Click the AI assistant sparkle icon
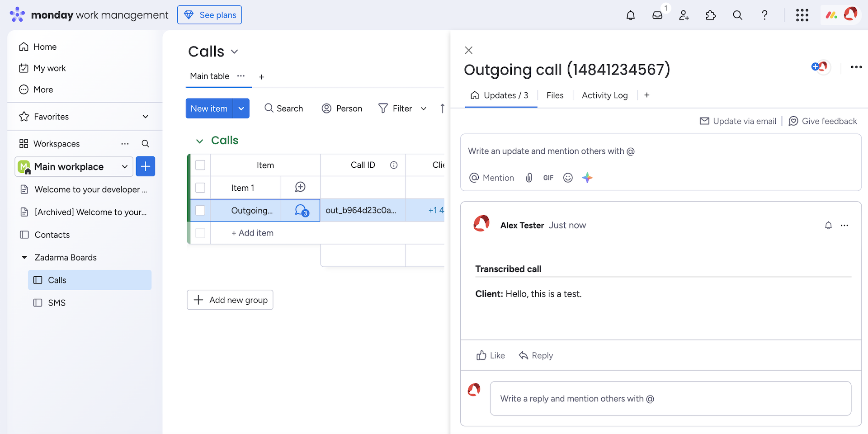868x434 pixels. pyautogui.click(x=587, y=178)
